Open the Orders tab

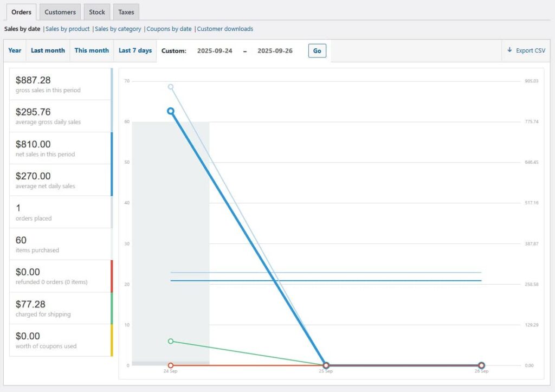(21, 12)
